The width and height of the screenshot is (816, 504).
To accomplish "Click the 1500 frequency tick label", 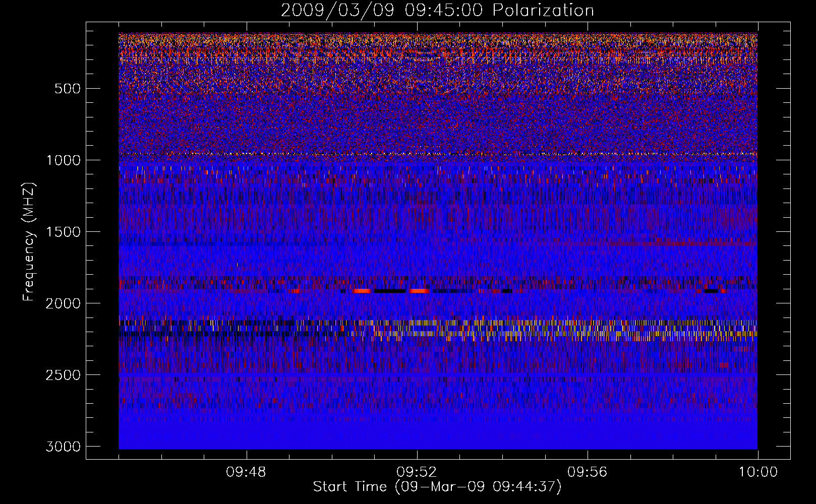I will (x=63, y=232).
